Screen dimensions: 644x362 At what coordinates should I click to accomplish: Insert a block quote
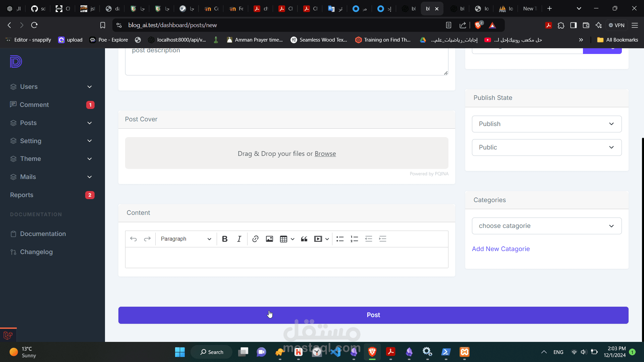[304, 239]
